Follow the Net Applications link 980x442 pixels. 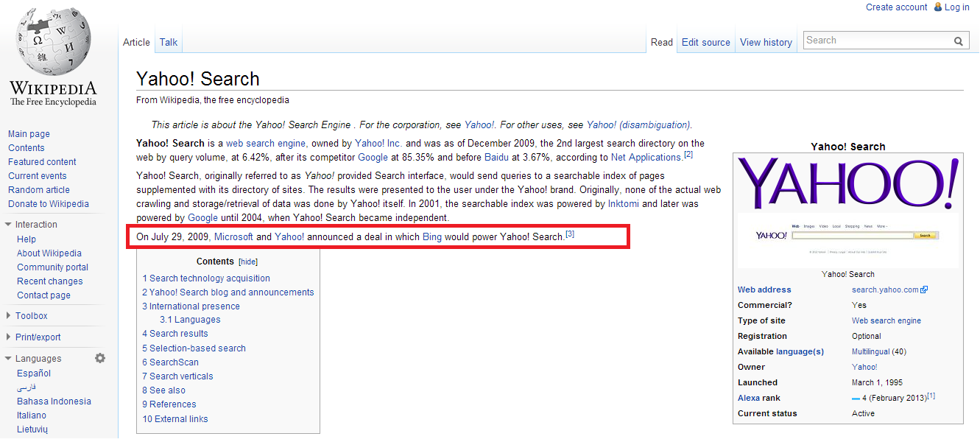(x=646, y=158)
